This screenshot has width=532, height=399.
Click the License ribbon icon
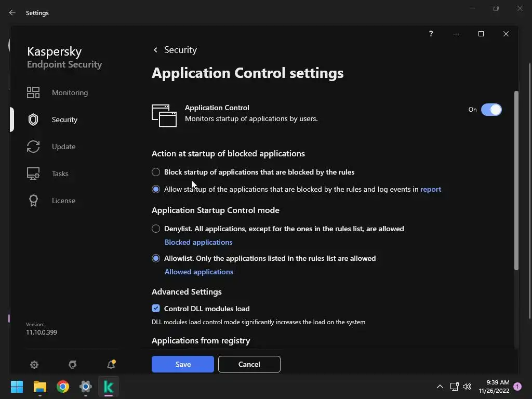click(33, 201)
